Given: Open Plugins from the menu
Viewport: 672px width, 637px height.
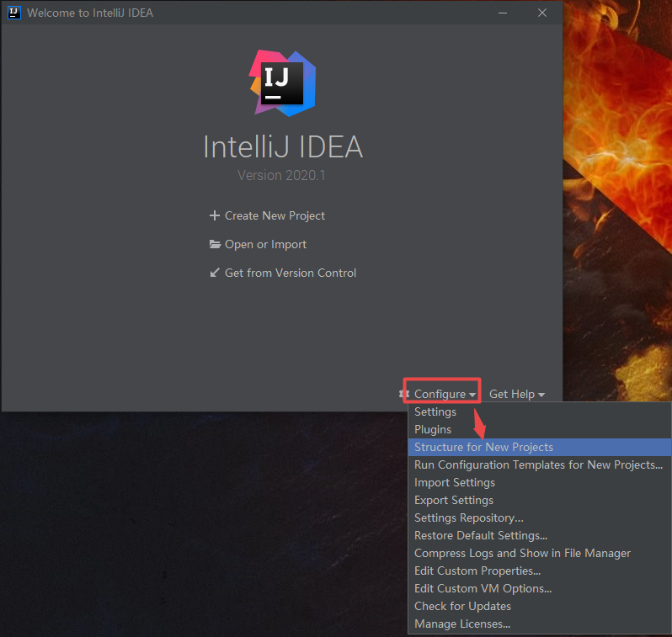Looking at the screenshot, I should tap(540, 429).
